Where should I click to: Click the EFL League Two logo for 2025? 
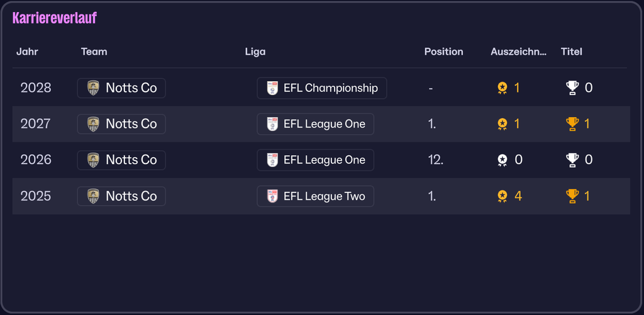click(x=272, y=196)
